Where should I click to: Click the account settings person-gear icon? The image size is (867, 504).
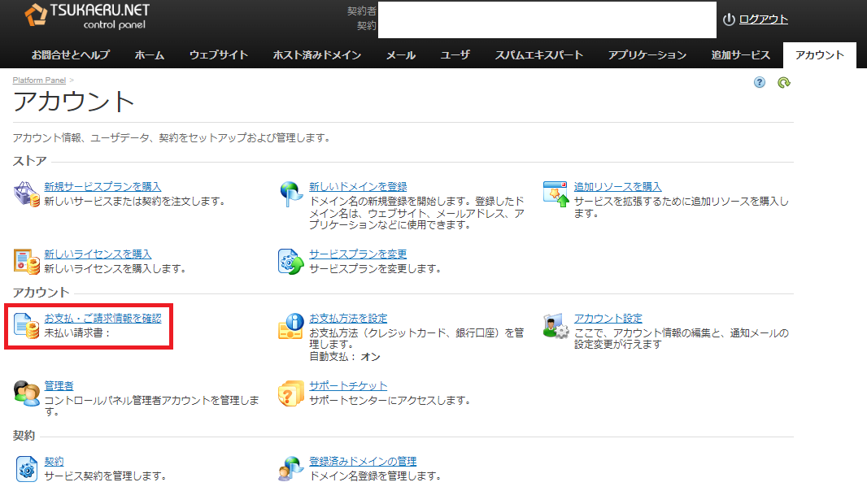tap(555, 326)
